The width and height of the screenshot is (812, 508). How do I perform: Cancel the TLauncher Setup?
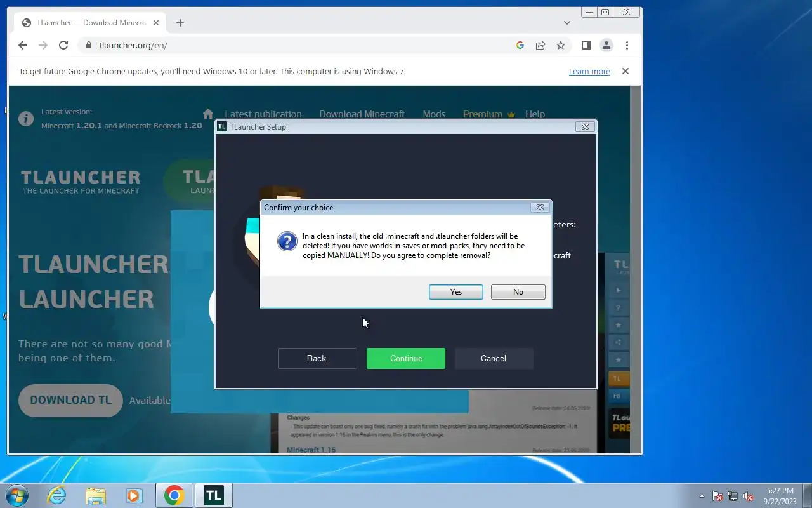click(x=494, y=358)
